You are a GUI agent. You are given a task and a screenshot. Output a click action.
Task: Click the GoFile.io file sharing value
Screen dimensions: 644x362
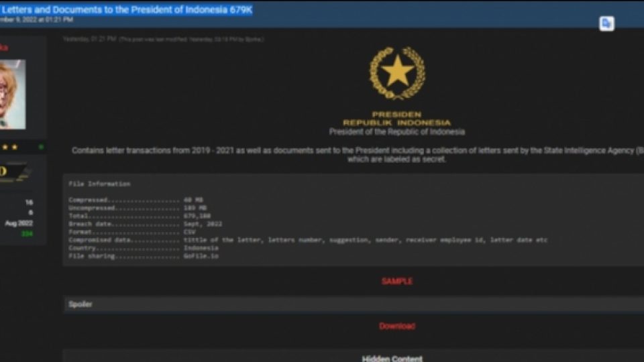(x=201, y=256)
